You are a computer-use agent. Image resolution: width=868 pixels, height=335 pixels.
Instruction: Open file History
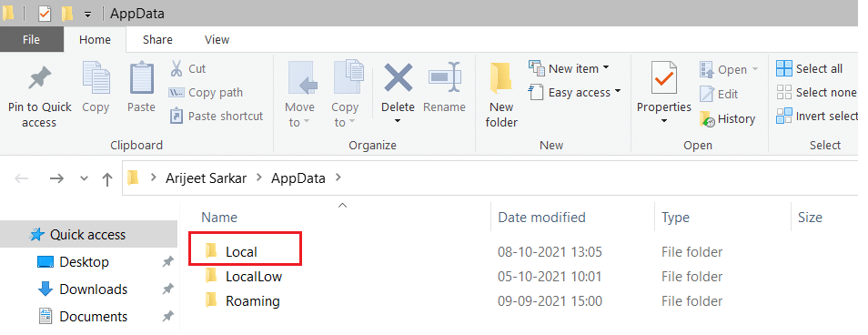(727, 118)
